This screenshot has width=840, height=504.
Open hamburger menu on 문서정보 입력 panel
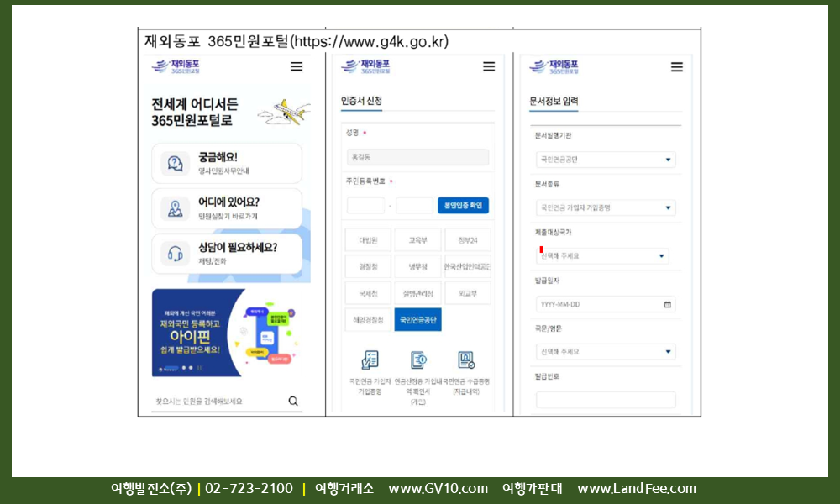click(x=676, y=67)
